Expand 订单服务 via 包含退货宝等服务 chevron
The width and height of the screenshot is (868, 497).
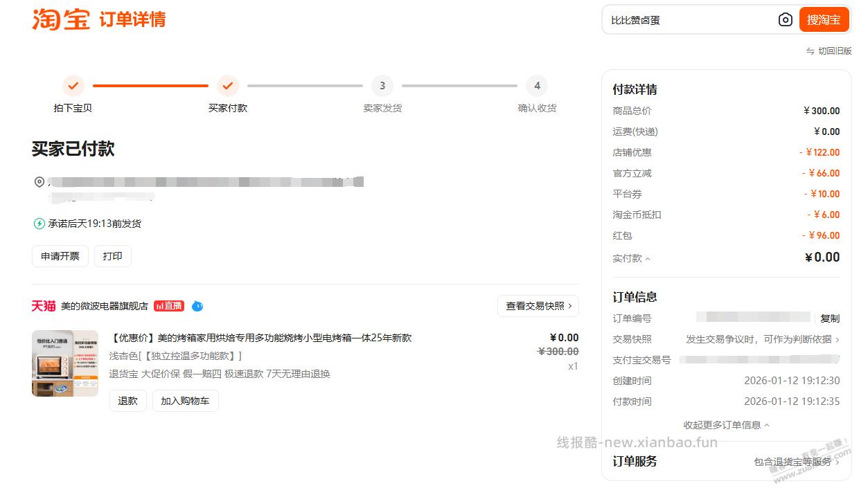click(795, 461)
